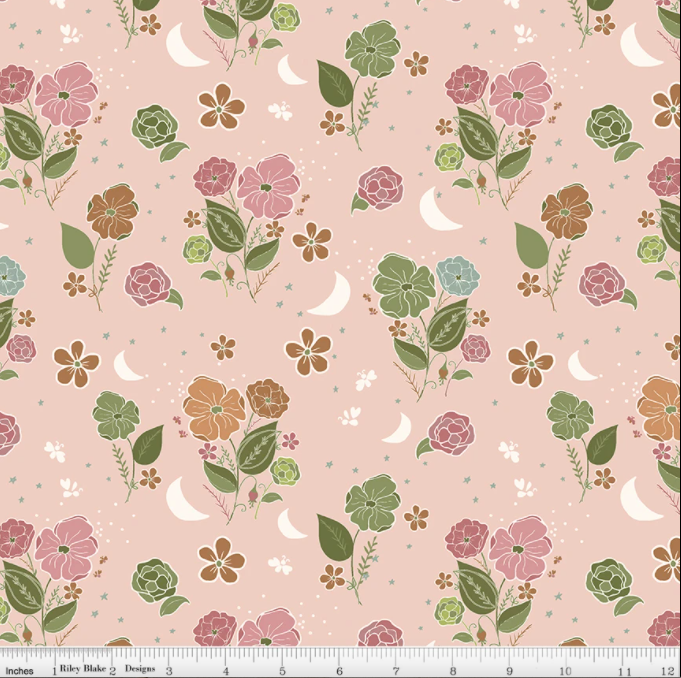Click the fully visible light blue flower

click(458, 275)
